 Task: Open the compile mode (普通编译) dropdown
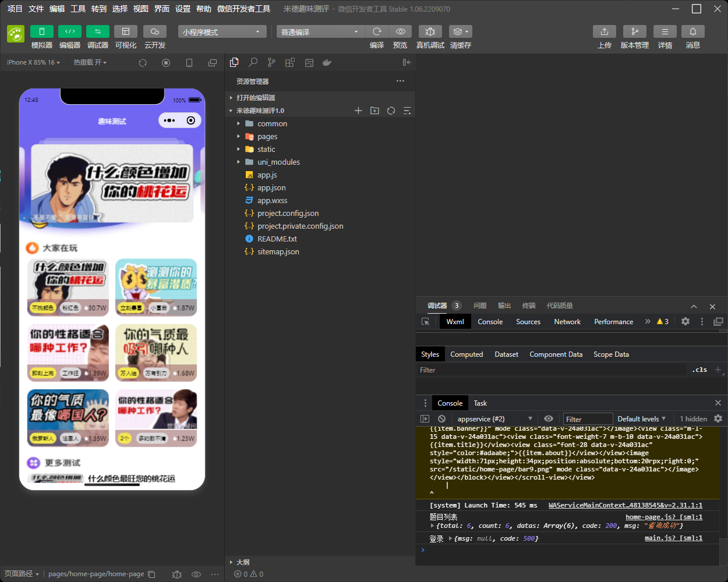320,31
